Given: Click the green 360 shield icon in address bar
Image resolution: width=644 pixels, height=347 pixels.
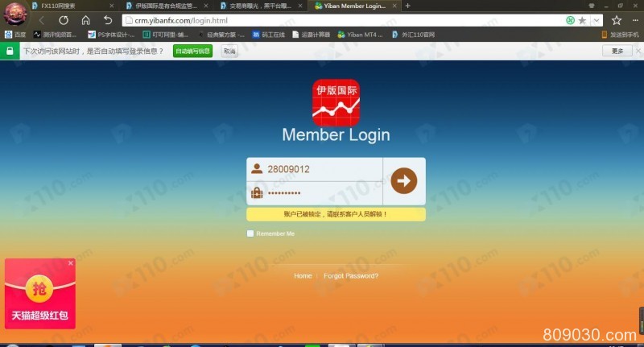Looking at the screenshot, I should click(x=570, y=20).
